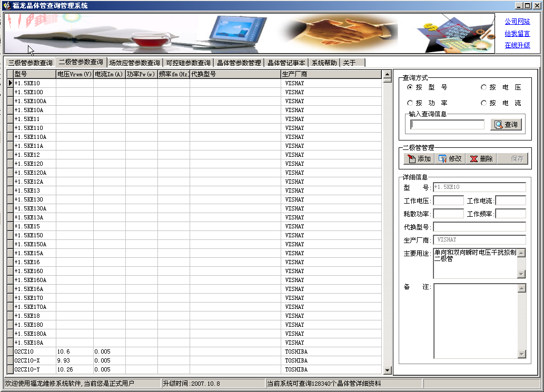The height and width of the screenshot is (392, 544).
Task: Select 按型号 query radio button
Action: (410, 87)
